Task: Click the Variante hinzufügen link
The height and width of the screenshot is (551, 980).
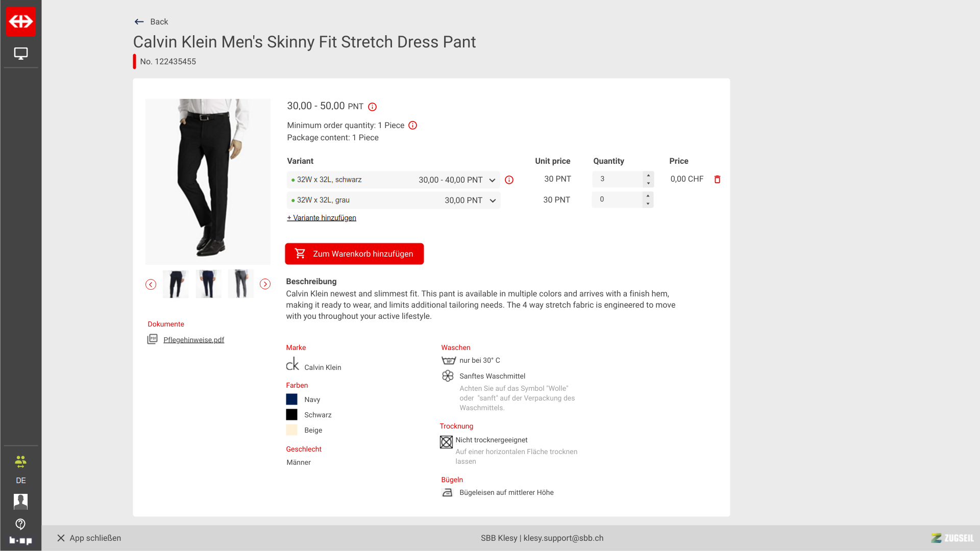Action: pyautogui.click(x=322, y=218)
